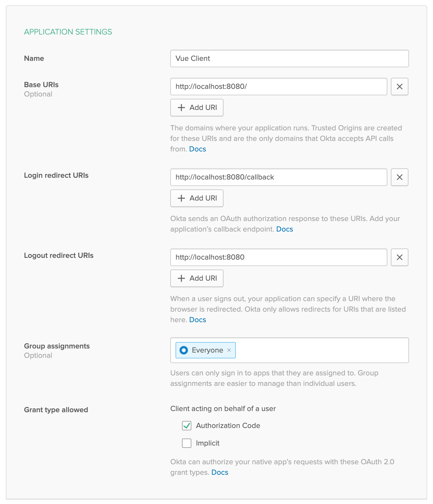Click into the Login redirect URIs field
This screenshot has width=433, height=504.
pos(279,177)
